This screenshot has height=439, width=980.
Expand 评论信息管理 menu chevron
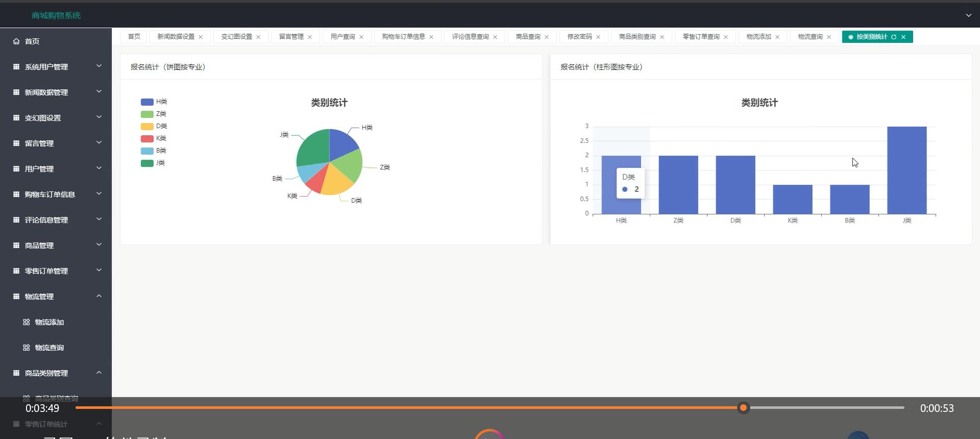tap(99, 219)
